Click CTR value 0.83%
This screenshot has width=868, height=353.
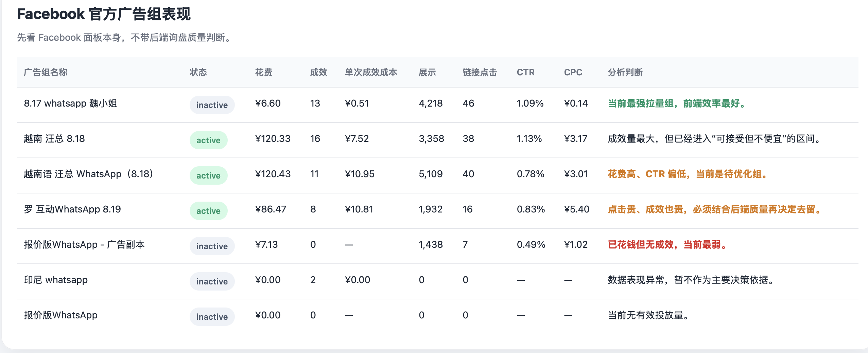(531, 209)
